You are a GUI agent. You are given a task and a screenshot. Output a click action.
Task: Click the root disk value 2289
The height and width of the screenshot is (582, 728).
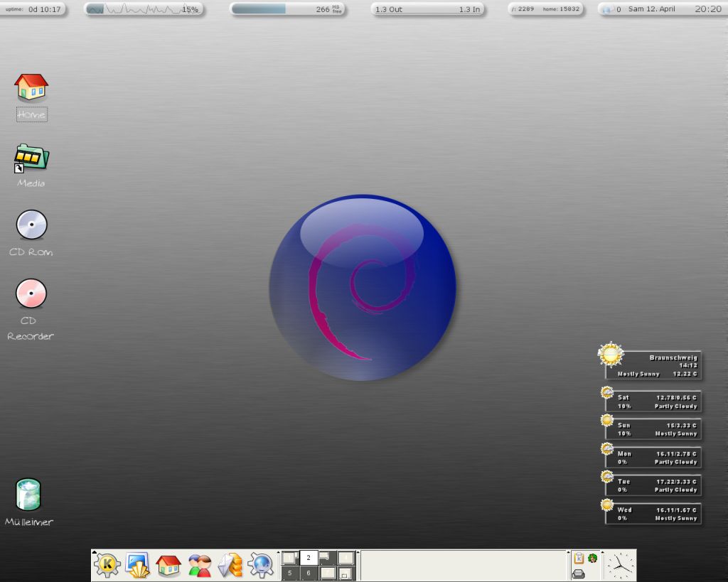click(x=525, y=9)
